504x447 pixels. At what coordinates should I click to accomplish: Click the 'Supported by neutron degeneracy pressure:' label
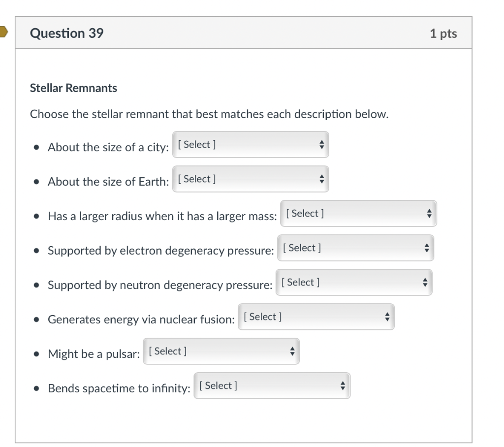click(159, 285)
